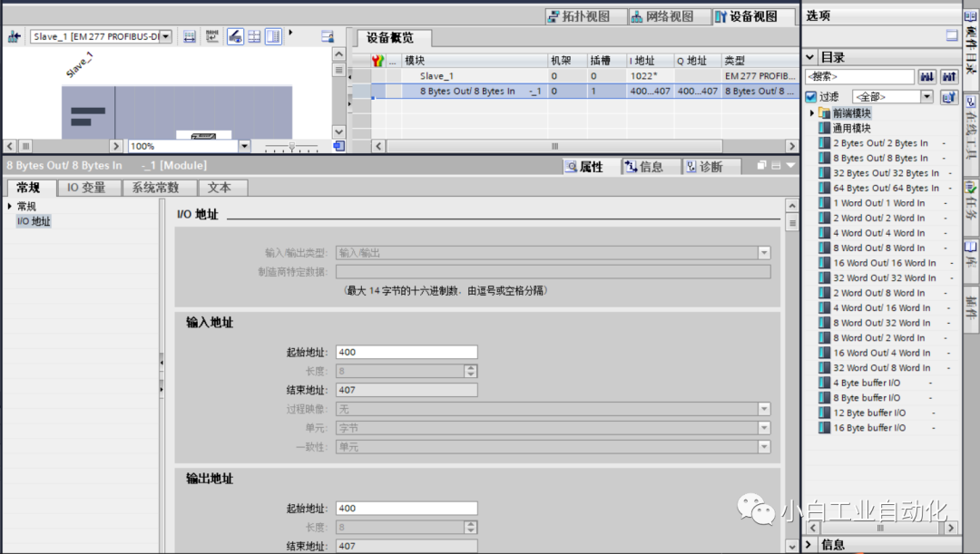The width and height of the screenshot is (980, 554).
Task: Click the output 起始地址 field showing 400
Action: click(x=407, y=509)
